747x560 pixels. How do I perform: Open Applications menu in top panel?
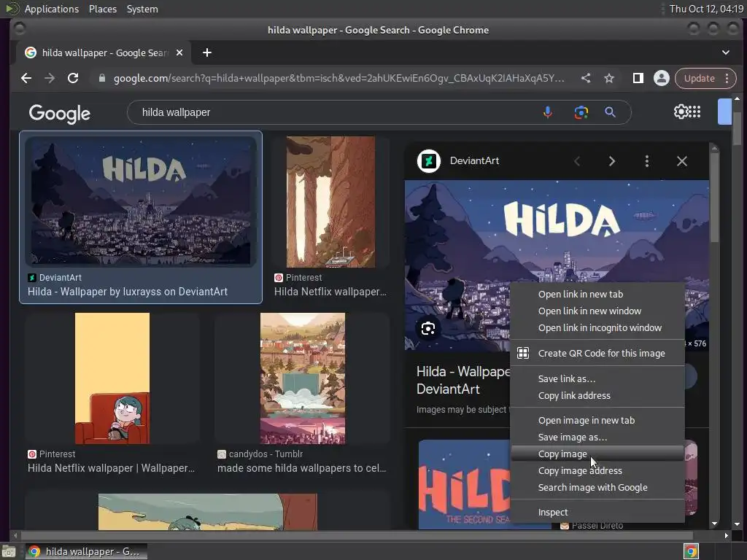(x=52, y=9)
